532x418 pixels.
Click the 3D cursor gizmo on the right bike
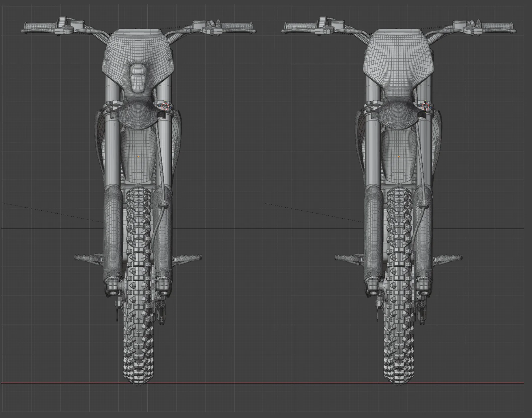(425, 107)
